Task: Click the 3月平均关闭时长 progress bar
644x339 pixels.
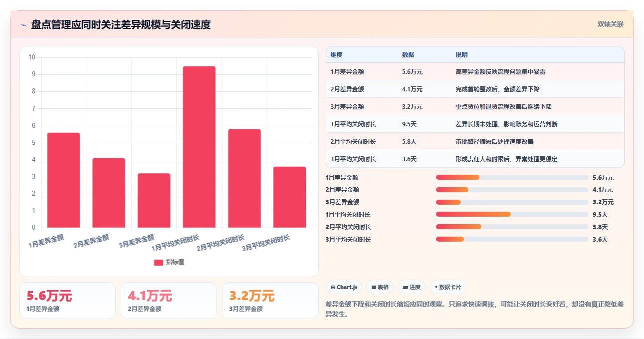Action: (512, 239)
